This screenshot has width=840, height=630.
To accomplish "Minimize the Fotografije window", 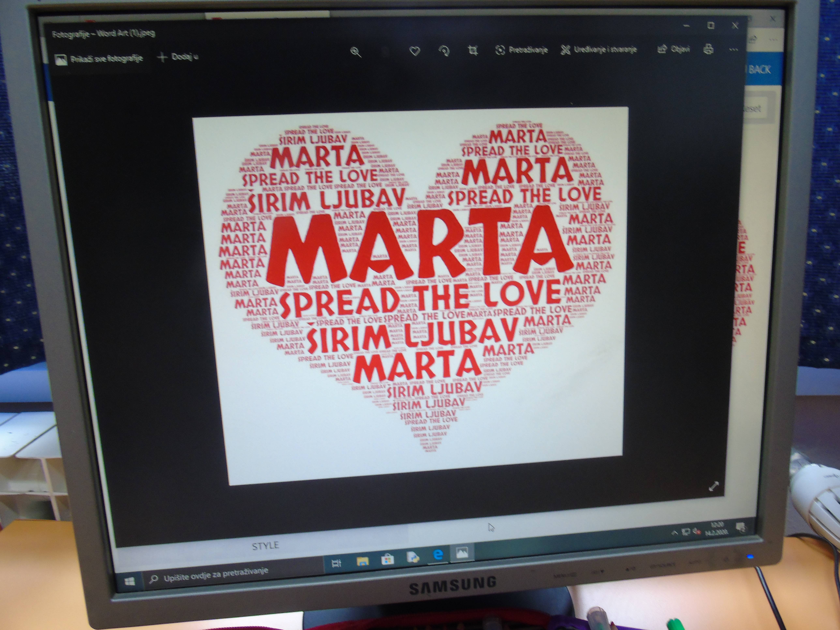I will pyautogui.click(x=686, y=26).
